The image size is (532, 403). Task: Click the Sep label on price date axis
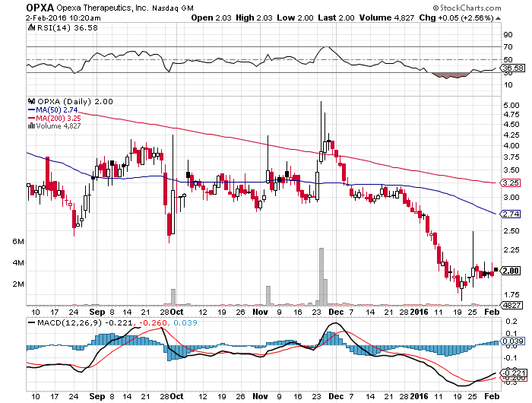pos(97,312)
